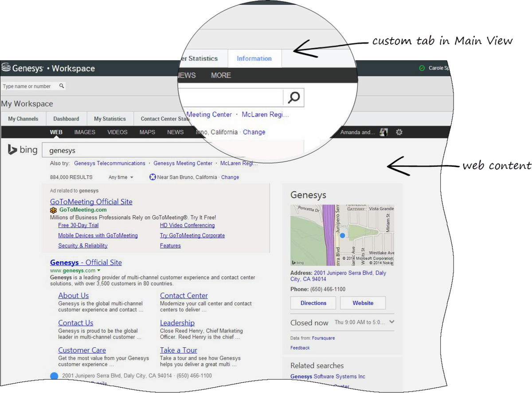Open the Features link in the ad
532x393 pixels.
[170, 246]
